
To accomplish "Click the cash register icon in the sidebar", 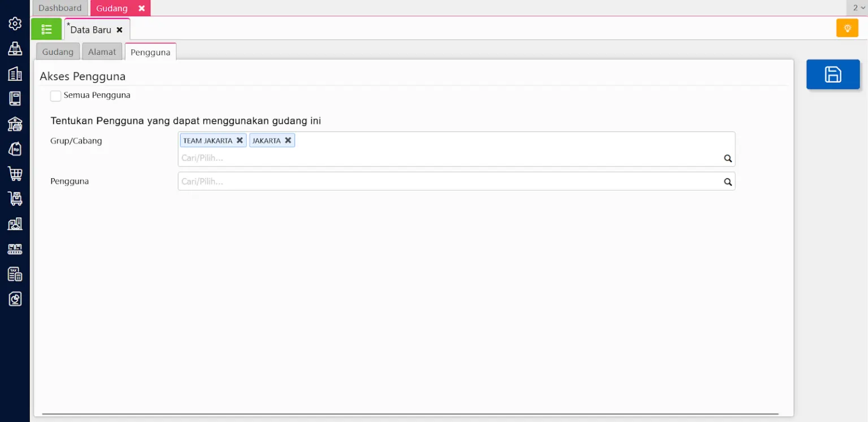I will click(x=15, y=49).
